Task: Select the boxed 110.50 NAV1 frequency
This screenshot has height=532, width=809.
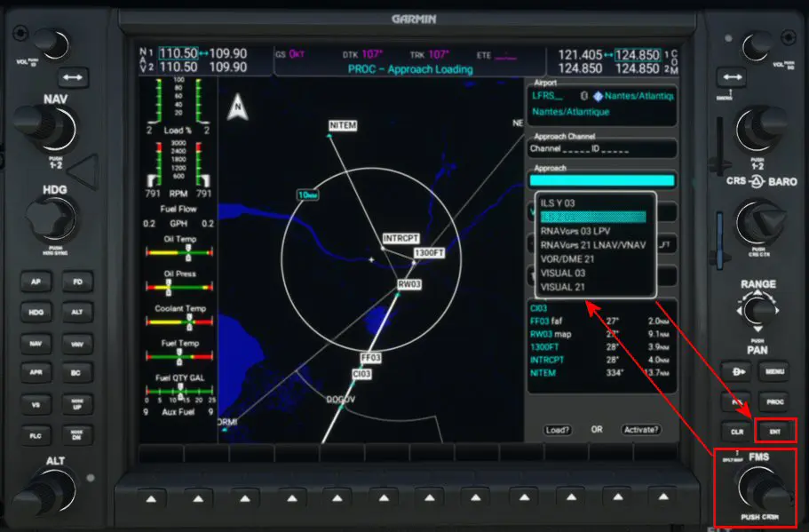Action: click(178, 53)
